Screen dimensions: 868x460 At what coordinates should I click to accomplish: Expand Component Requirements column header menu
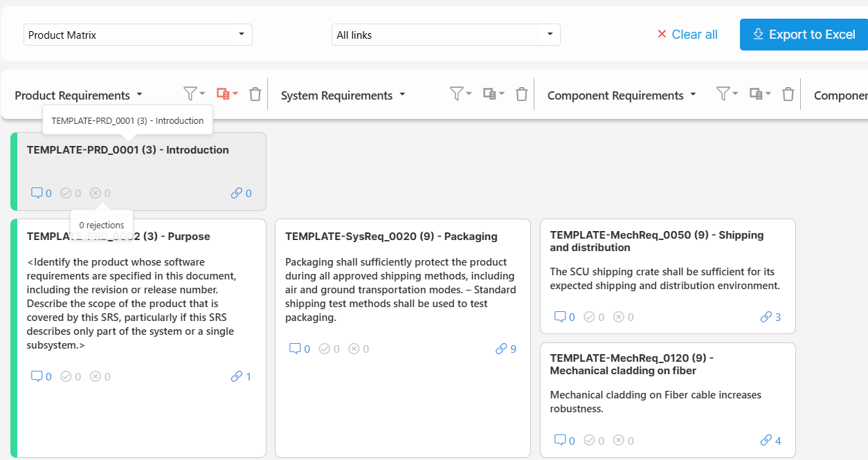tap(622, 95)
